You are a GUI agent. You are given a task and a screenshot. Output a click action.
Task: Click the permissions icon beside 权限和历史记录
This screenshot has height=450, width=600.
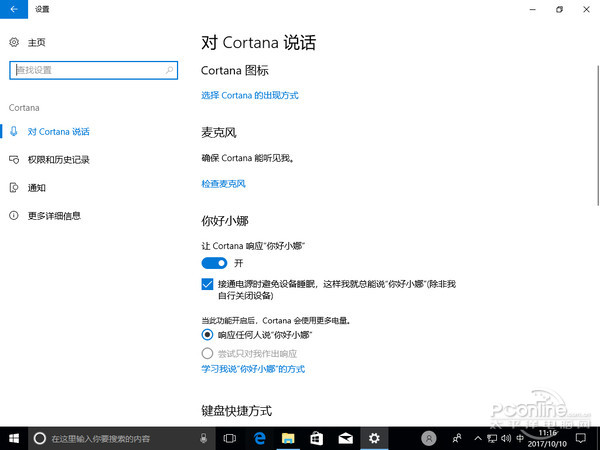click(x=14, y=160)
